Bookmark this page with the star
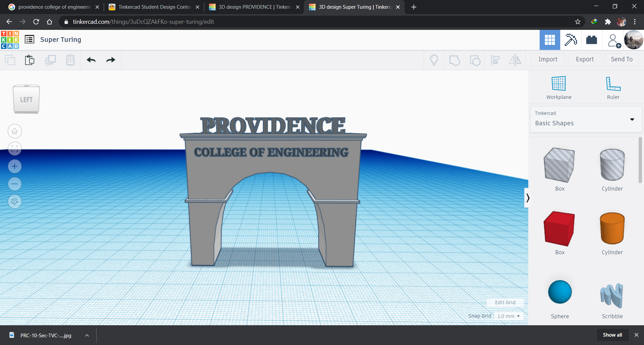 (578, 22)
